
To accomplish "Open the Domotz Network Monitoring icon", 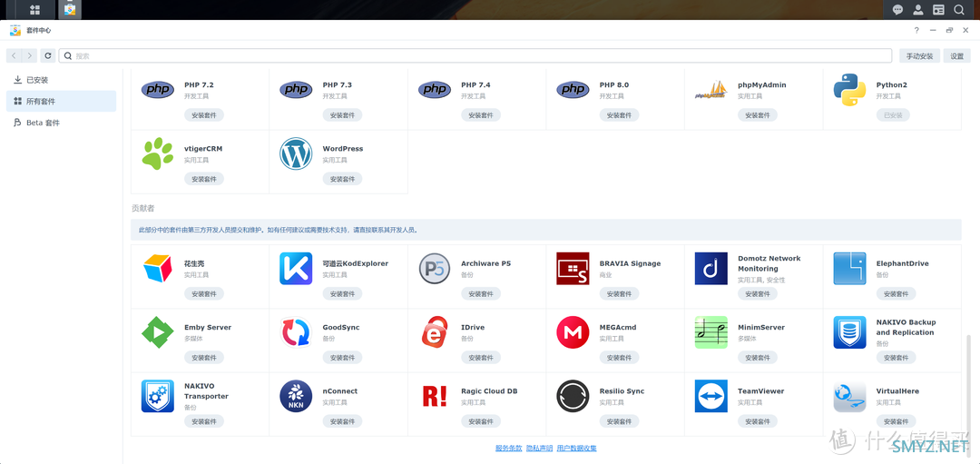I will tap(711, 268).
